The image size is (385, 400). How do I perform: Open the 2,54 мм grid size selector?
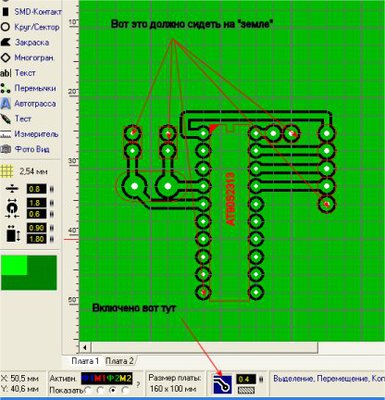point(24,172)
